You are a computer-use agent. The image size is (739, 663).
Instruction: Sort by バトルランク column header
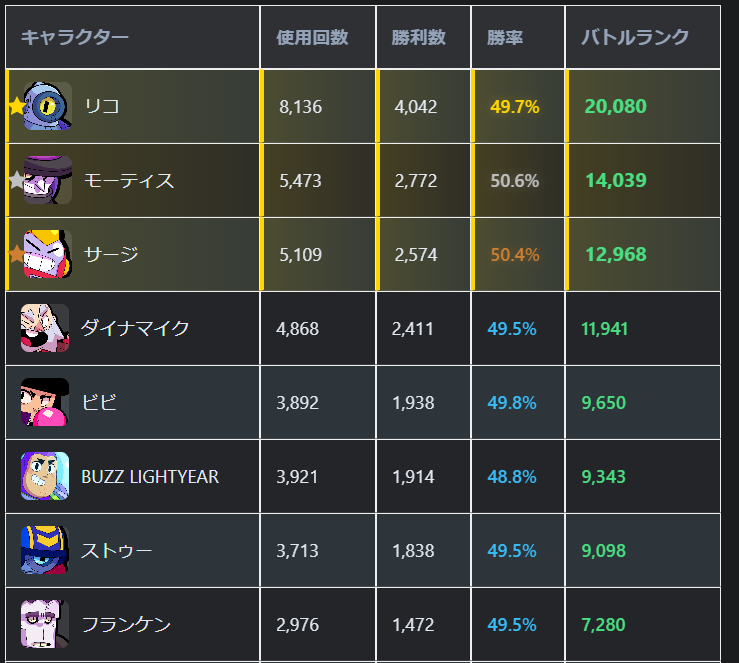tap(635, 37)
